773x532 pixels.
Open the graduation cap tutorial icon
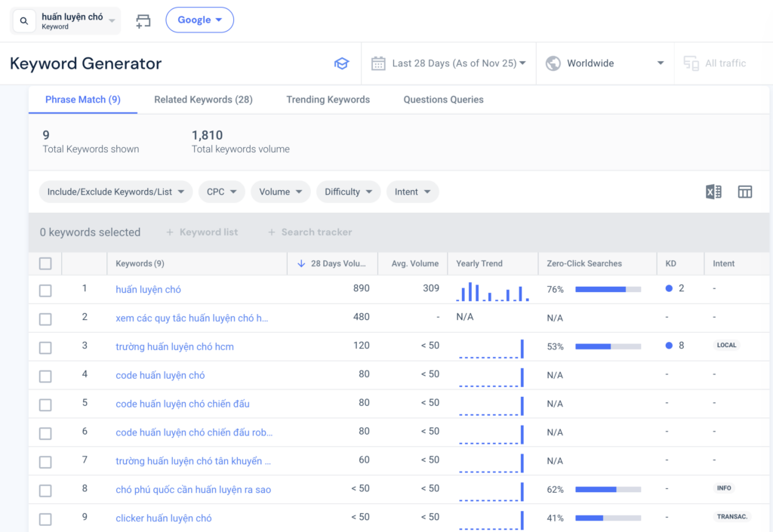coord(341,63)
